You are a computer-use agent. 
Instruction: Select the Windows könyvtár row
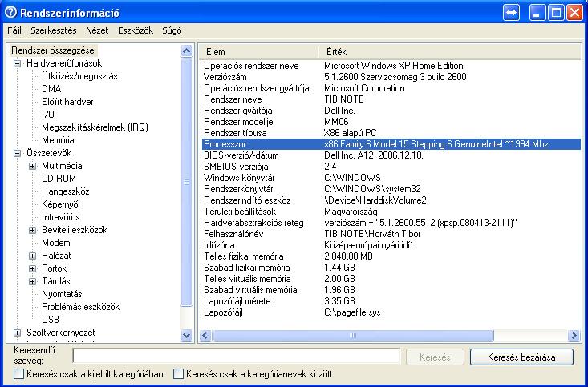click(x=391, y=178)
